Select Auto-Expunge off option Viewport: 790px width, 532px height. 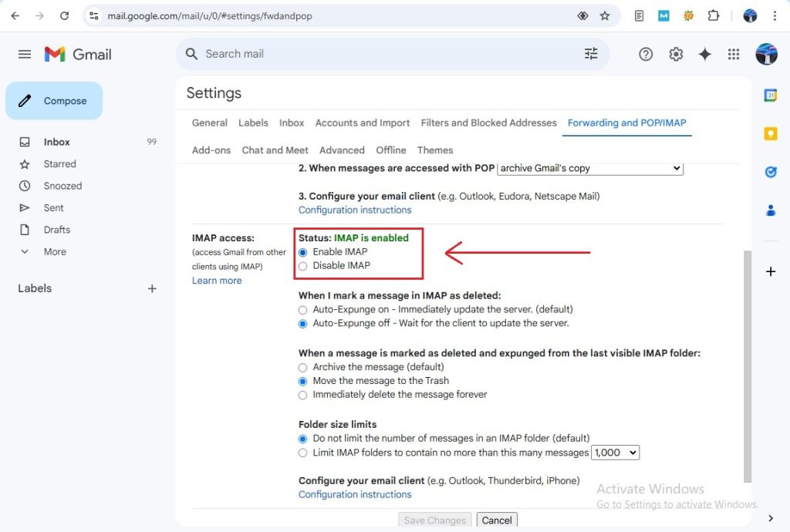[302, 324]
